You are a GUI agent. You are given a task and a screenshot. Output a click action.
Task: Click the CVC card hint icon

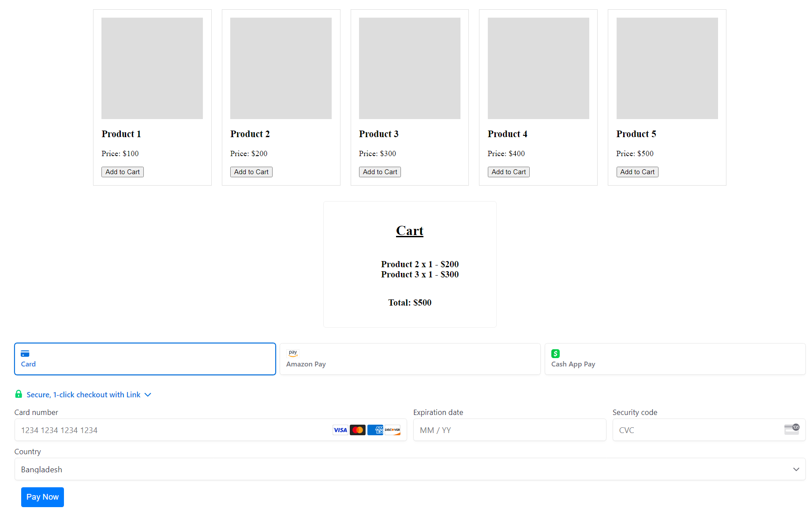(791, 429)
